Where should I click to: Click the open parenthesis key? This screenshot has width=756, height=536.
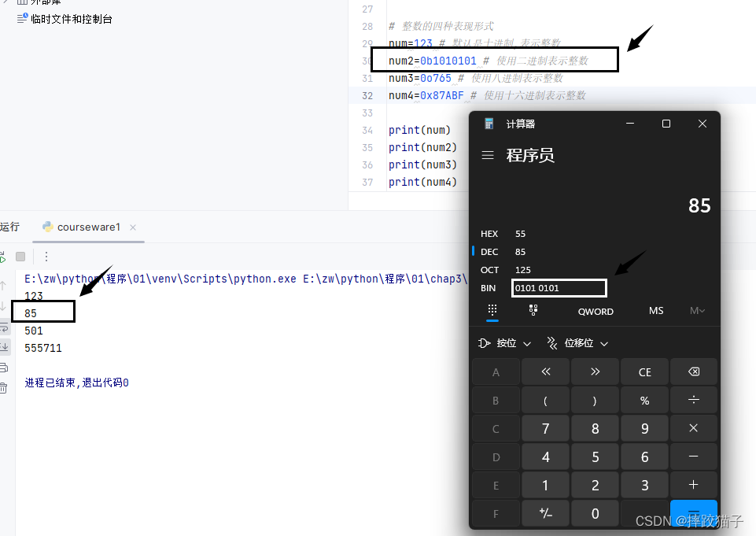(x=546, y=401)
